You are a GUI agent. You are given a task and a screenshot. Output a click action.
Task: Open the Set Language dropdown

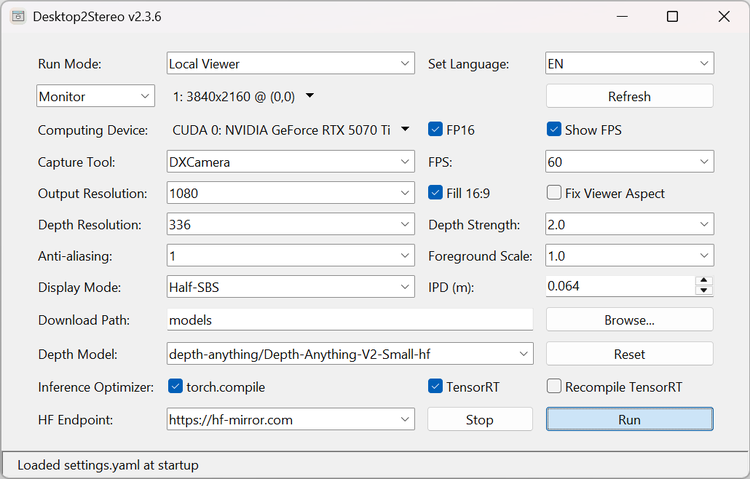(629, 64)
